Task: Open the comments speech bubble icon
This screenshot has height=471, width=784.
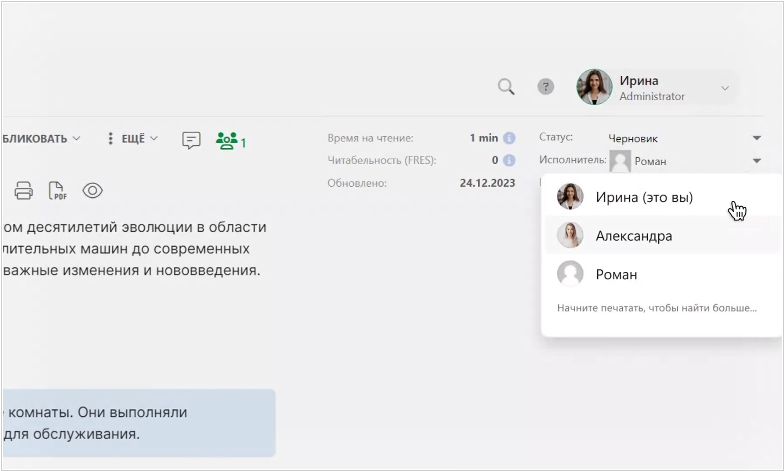Action: point(191,140)
